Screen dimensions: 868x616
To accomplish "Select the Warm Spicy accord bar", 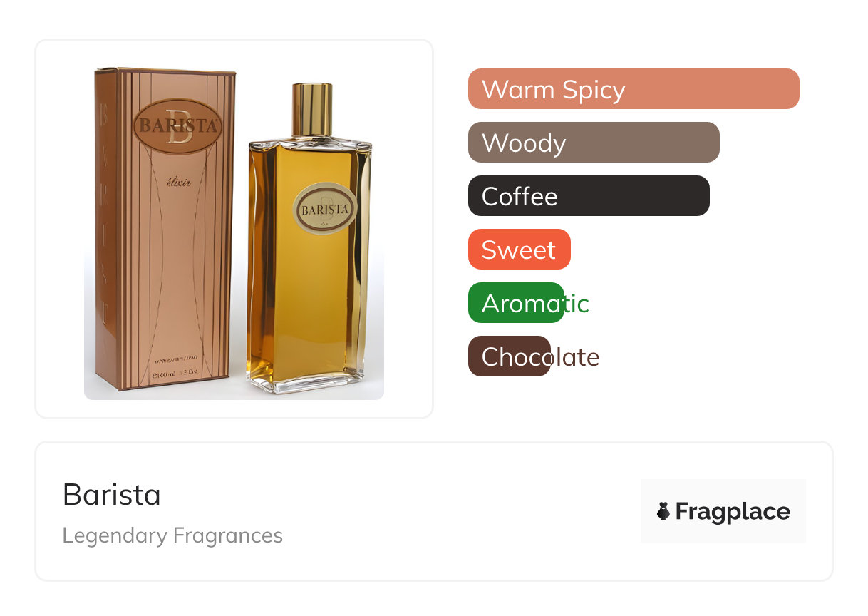I will (634, 89).
